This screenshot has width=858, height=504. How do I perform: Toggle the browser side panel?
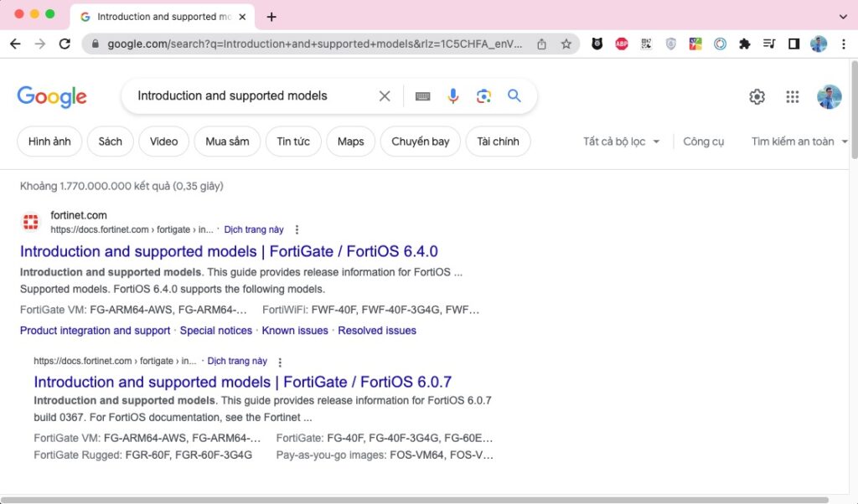[x=794, y=44]
